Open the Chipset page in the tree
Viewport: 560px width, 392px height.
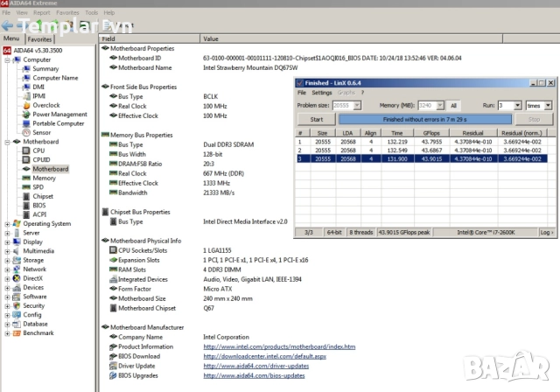coord(43,196)
